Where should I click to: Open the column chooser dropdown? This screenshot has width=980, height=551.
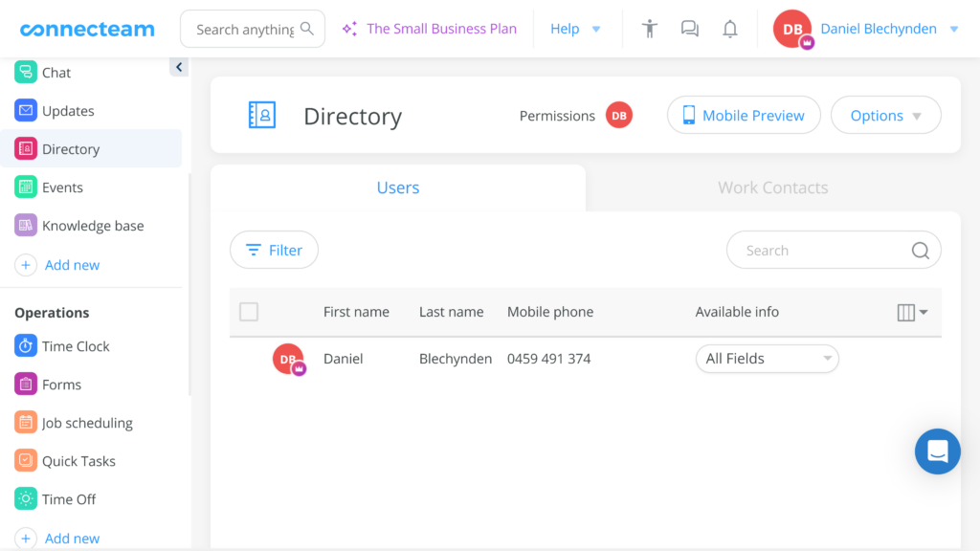click(x=913, y=312)
